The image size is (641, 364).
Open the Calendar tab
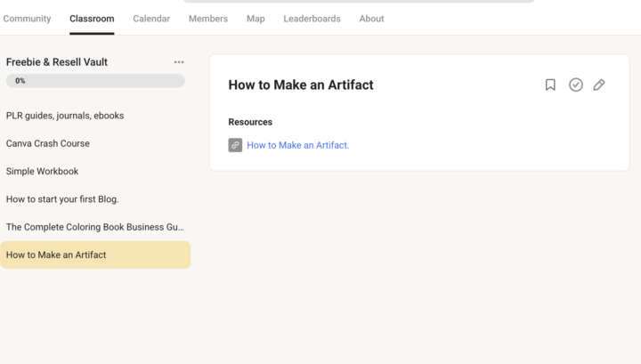pos(151,19)
